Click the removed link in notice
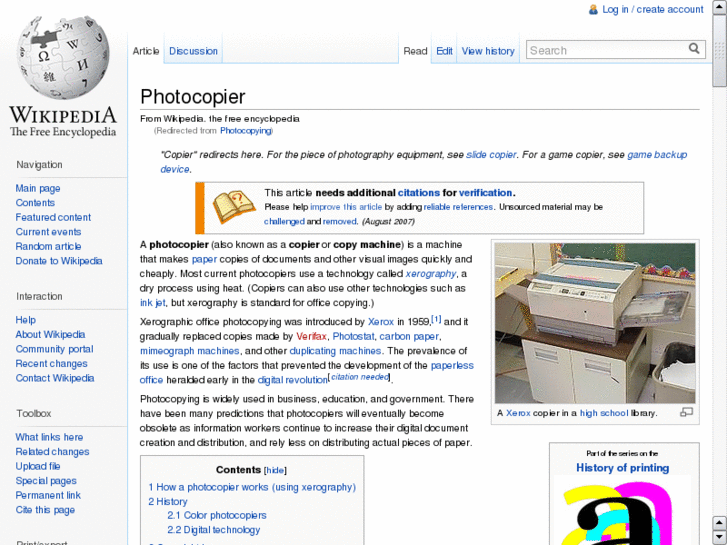Screen dimensions: 727x545 pyautogui.click(x=339, y=222)
